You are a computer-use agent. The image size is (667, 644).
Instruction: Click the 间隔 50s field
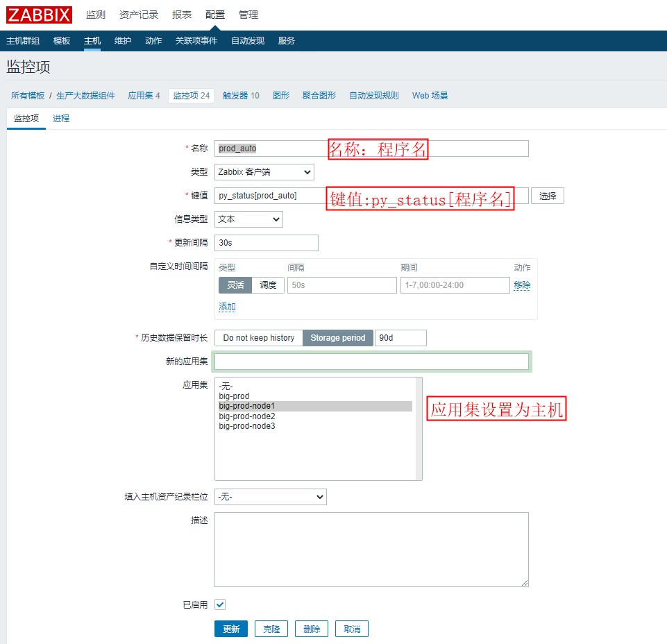[342, 285]
